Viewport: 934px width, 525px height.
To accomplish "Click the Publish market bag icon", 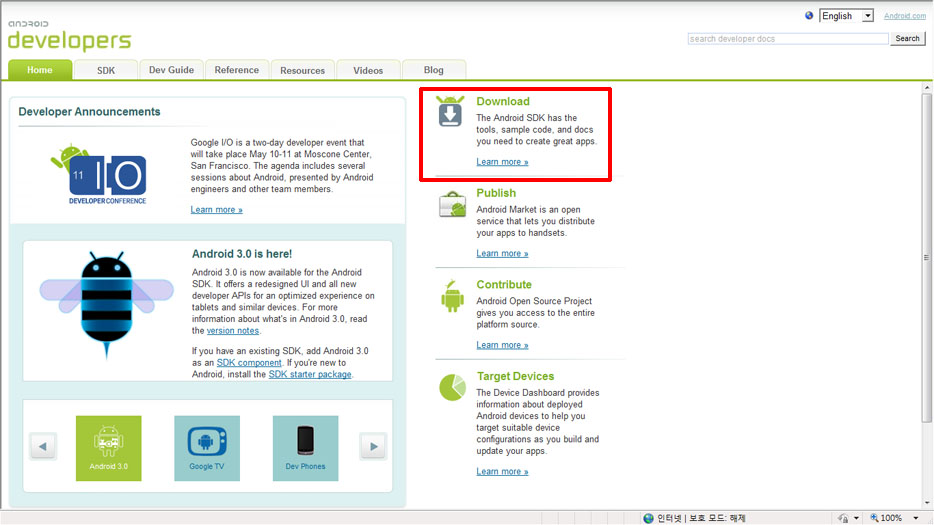I will coord(453,204).
